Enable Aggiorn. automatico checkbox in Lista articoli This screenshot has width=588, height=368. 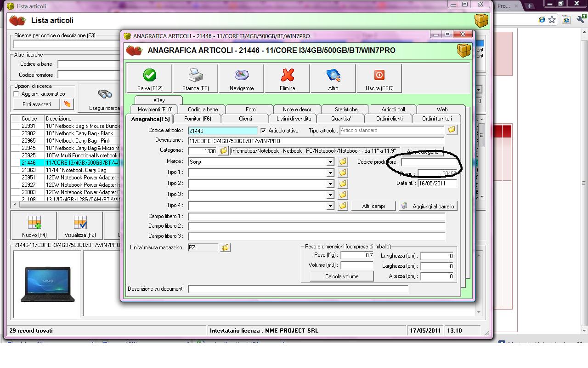click(x=17, y=94)
